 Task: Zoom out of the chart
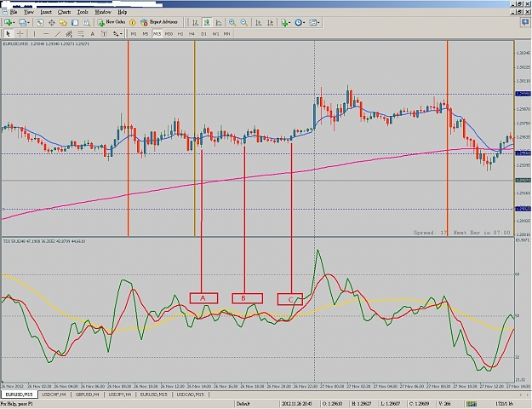point(243,22)
